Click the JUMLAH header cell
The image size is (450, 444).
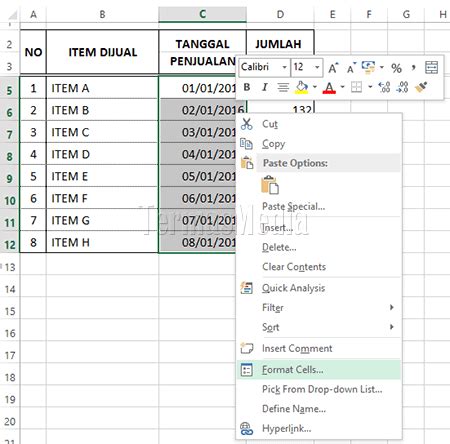click(280, 43)
